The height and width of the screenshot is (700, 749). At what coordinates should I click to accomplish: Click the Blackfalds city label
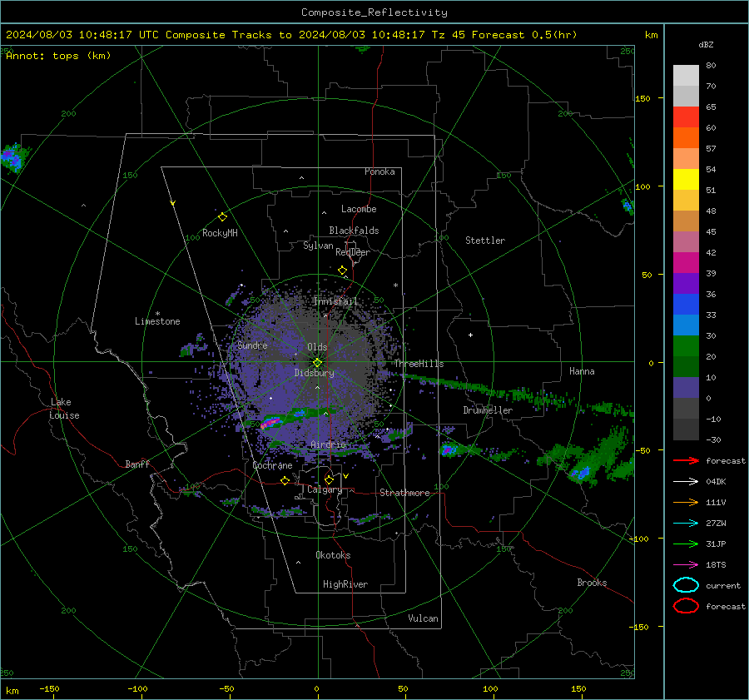354,231
